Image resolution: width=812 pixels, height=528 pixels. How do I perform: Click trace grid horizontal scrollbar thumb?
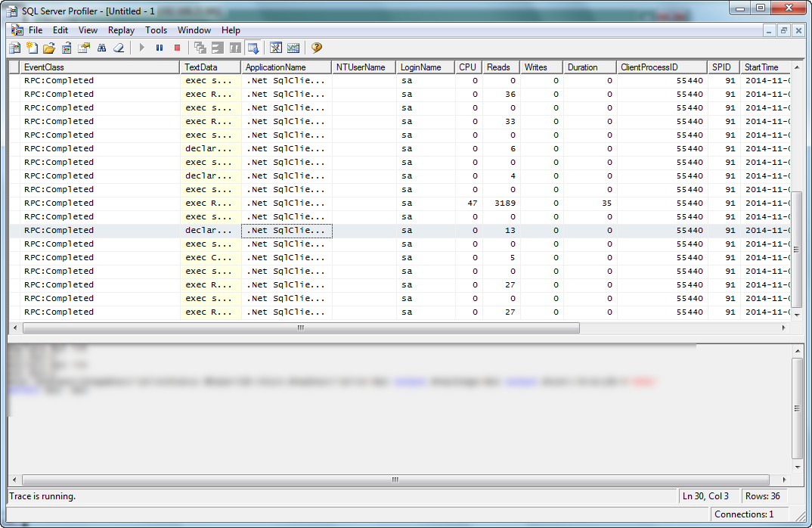click(x=301, y=328)
